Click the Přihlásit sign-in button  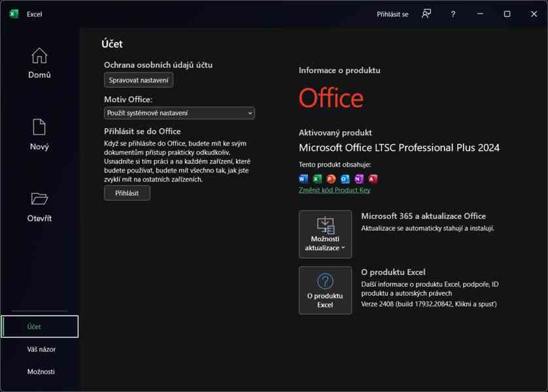127,193
